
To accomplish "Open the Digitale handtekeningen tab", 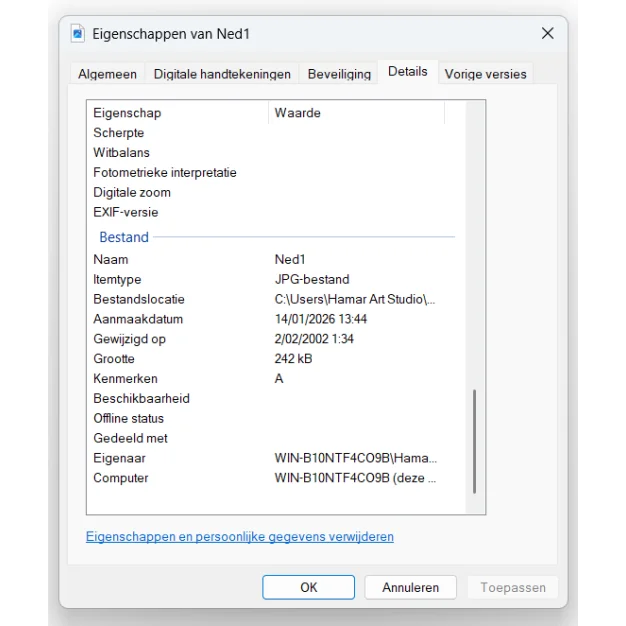I will pos(222,74).
